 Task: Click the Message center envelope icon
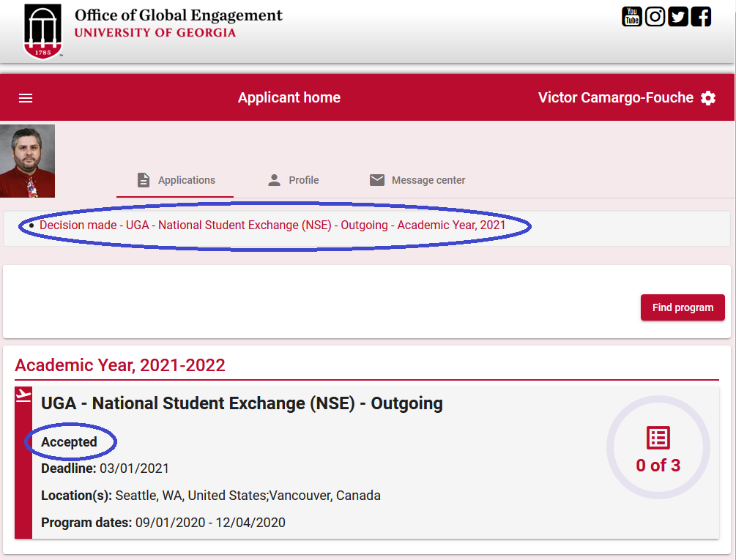pos(377,180)
